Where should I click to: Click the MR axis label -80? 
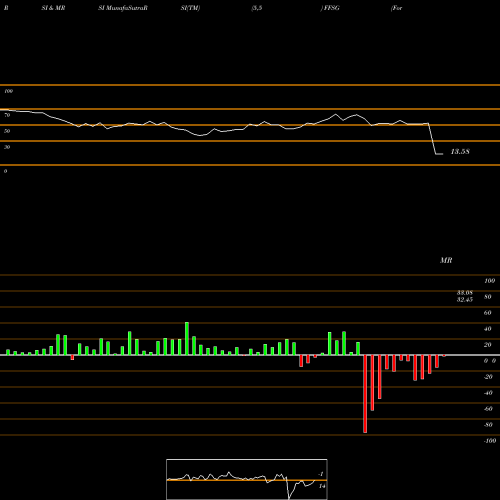pyautogui.click(x=488, y=424)
